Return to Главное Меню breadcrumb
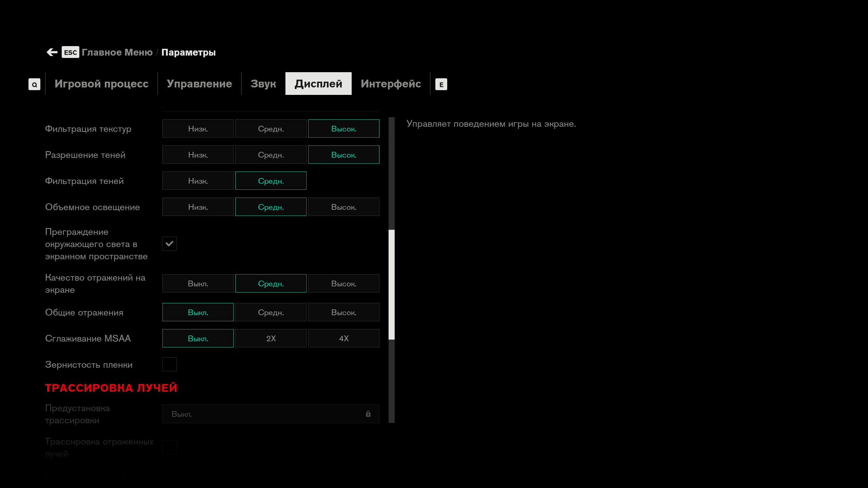 pos(117,52)
